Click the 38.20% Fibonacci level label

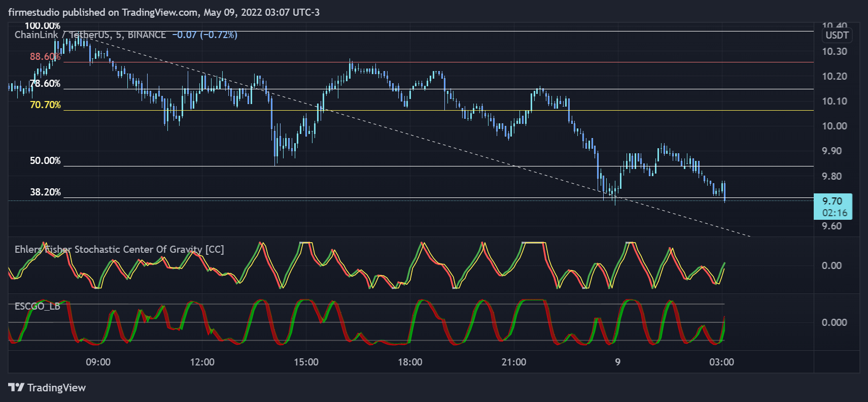(45, 192)
